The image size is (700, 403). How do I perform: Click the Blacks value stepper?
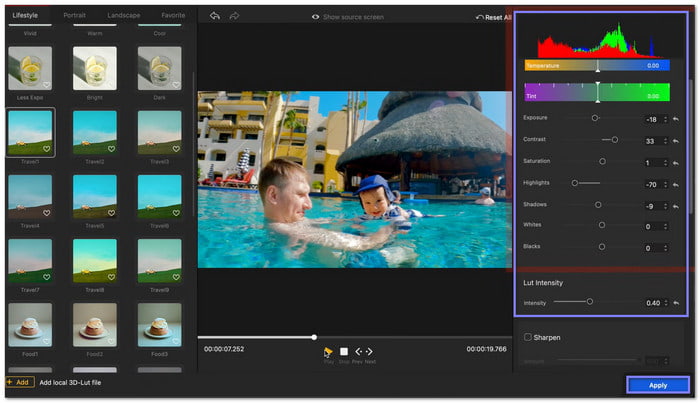[666, 248]
